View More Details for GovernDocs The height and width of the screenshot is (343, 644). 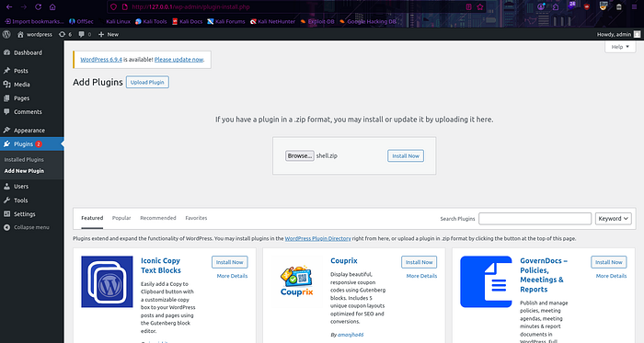611,276
